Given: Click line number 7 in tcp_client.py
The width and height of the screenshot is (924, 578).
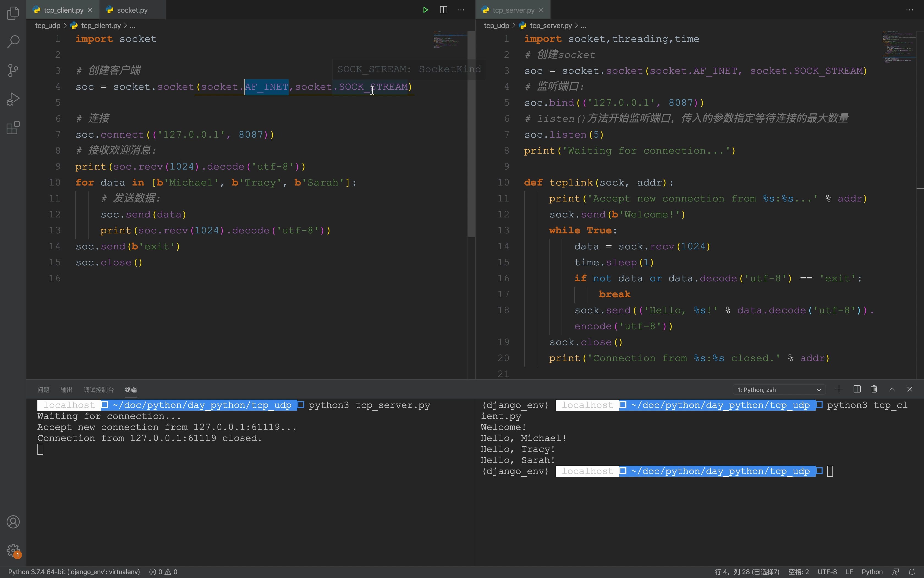Looking at the screenshot, I should tap(58, 135).
